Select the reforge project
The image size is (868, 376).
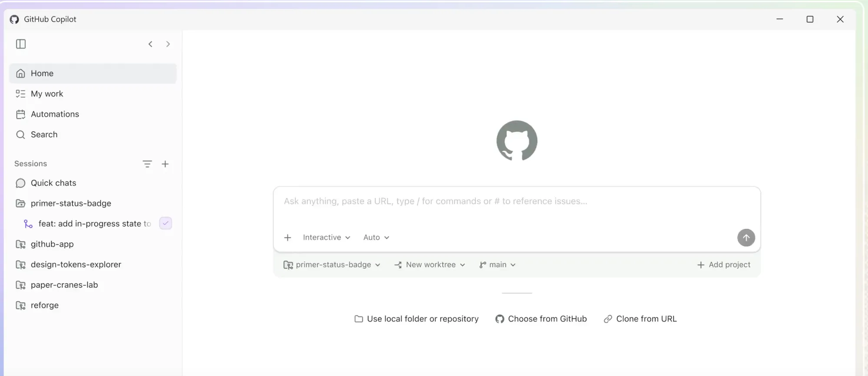(93, 306)
